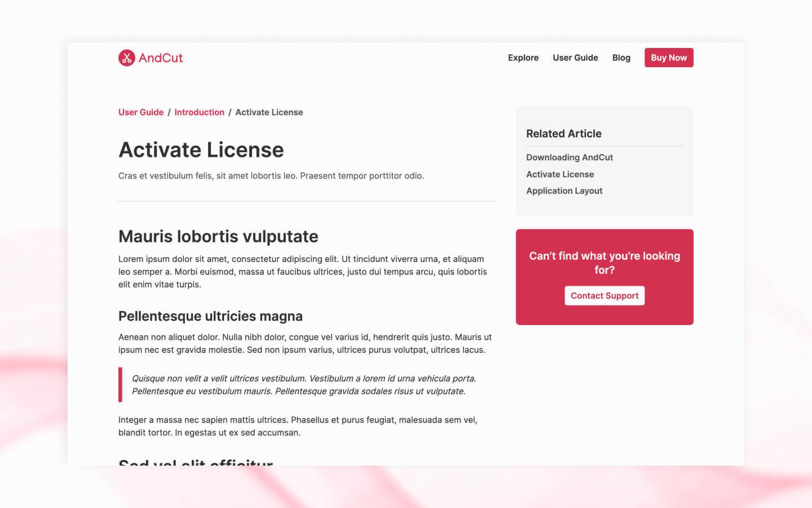This screenshot has width=812, height=508.
Task: Click Contact Support in the red panel
Action: point(604,295)
